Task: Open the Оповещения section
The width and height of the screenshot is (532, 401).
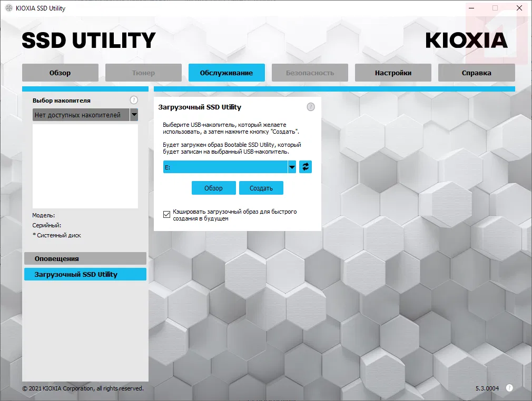Action: (x=85, y=258)
